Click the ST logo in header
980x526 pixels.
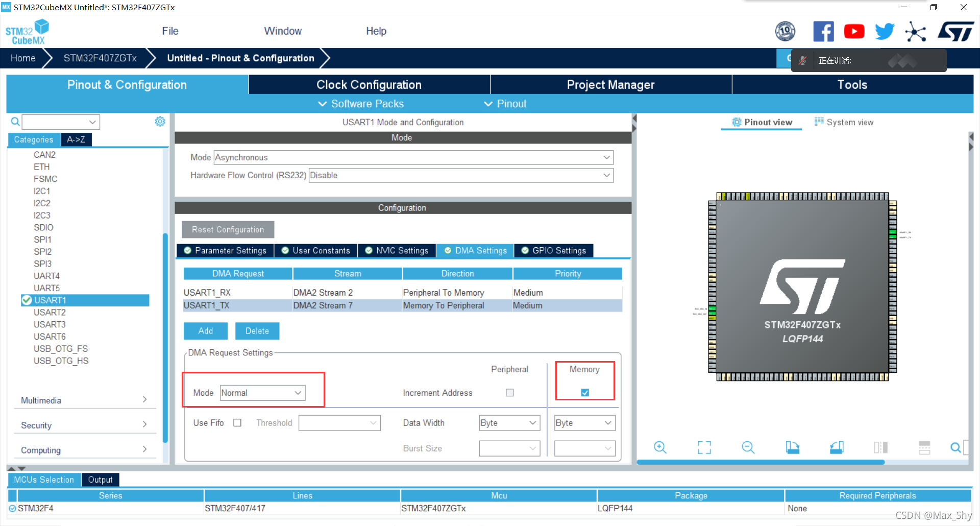click(x=955, y=31)
